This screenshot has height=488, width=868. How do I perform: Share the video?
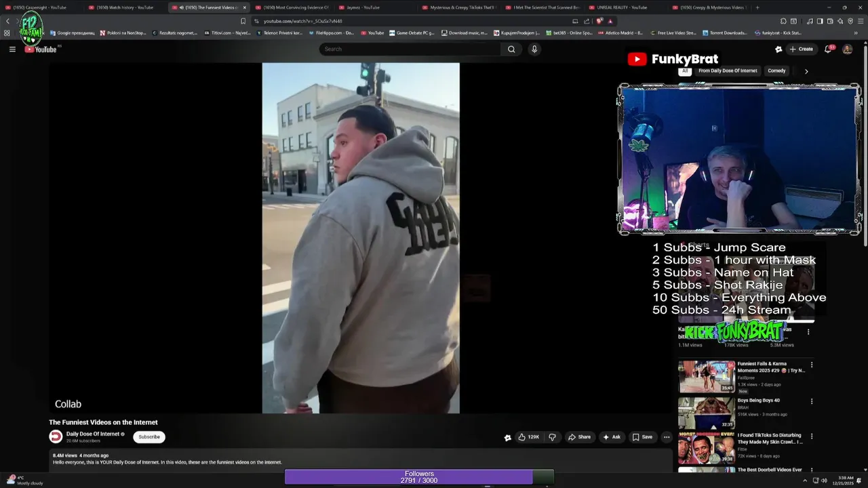point(579,437)
